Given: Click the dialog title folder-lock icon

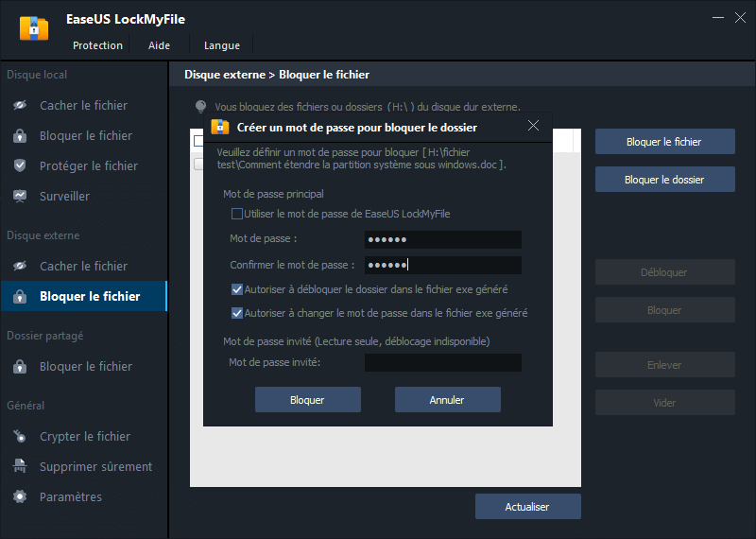Looking at the screenshot, I should point(220,127).
